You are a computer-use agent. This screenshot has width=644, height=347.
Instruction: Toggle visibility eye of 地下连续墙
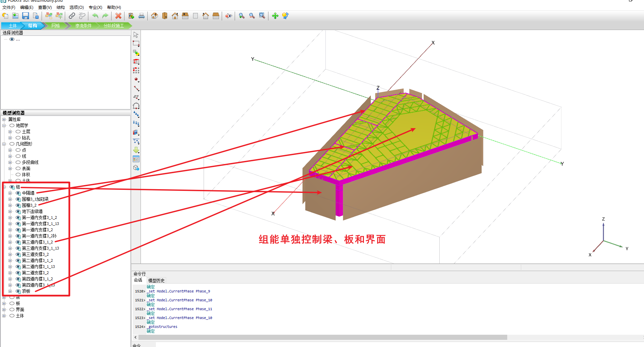tap(18, 212)
